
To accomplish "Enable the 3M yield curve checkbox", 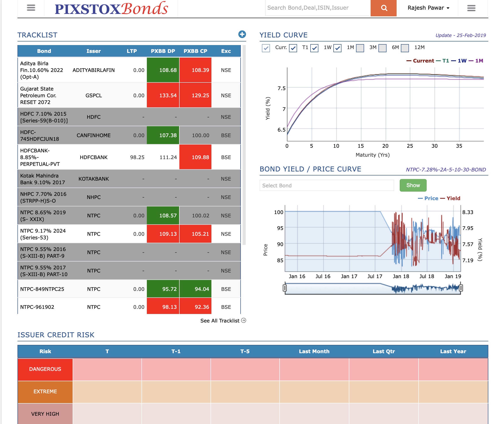I will coord(360,48).
